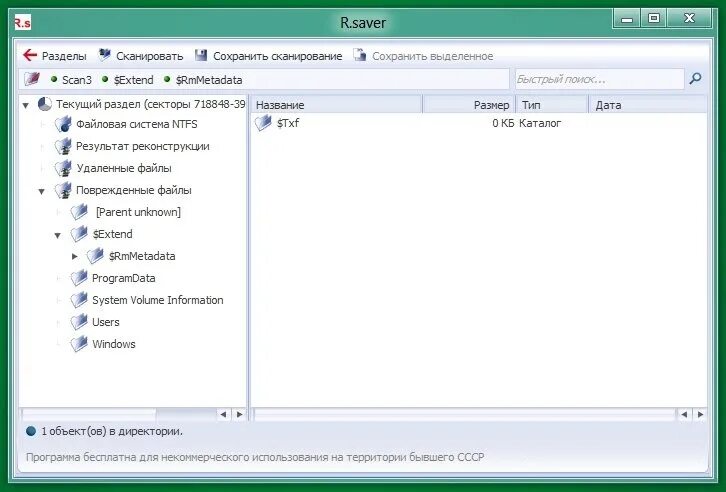Expand the $RmMetadata tree node
Screen dimensions: 726x492
(x=75, y=256)
